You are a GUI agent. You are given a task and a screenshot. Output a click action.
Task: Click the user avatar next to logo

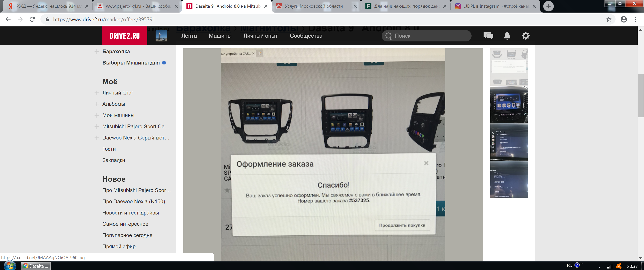click(x=161, y=36)
